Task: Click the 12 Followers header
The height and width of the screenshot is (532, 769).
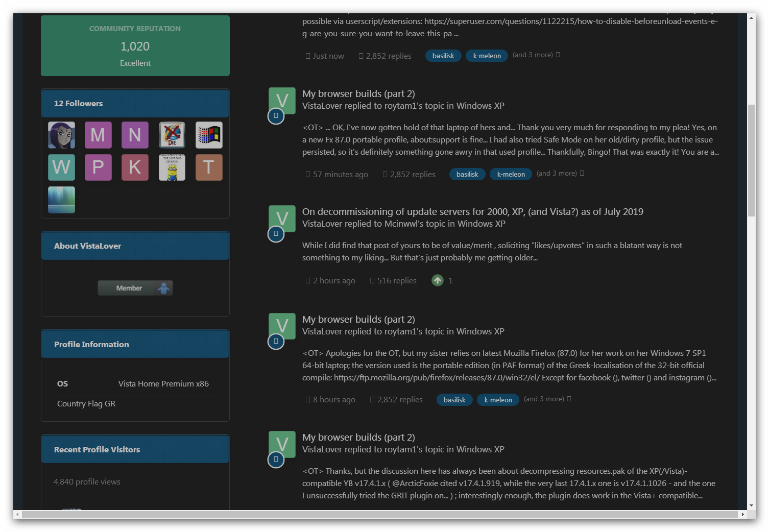Action: (x=78, y=103)
